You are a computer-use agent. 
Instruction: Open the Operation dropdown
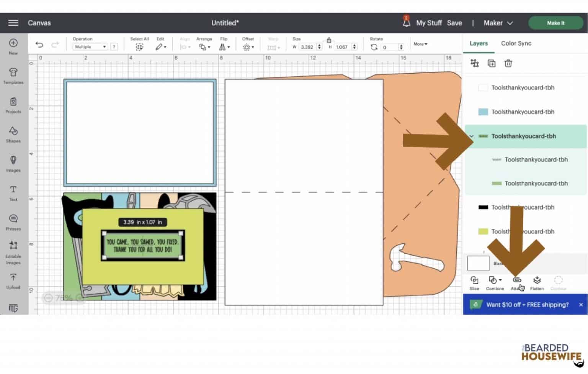click(x=90, y=47)
